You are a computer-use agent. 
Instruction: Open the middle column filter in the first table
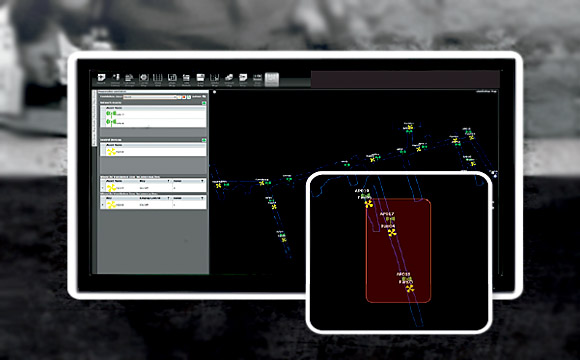tap(169, 181)
